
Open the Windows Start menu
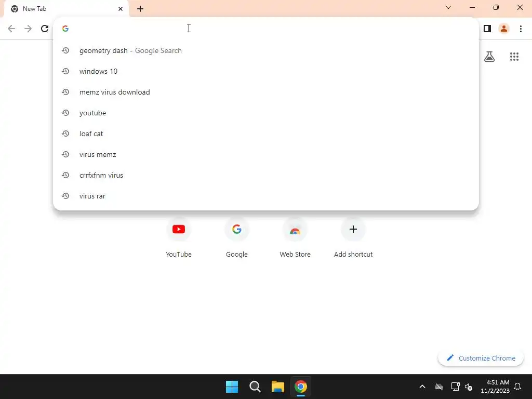(x=232, y=387)
